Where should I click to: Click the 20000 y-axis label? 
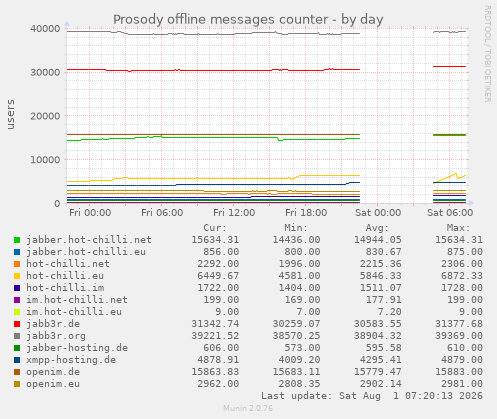[45, 116]
